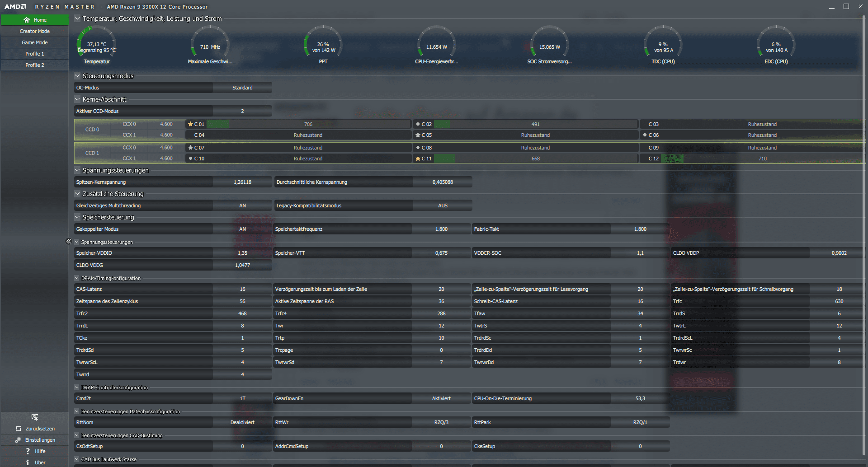The image size is (868, 467).
Task: Collapse the sidebar with double-chevron icon
Action: tap(69, 241)
